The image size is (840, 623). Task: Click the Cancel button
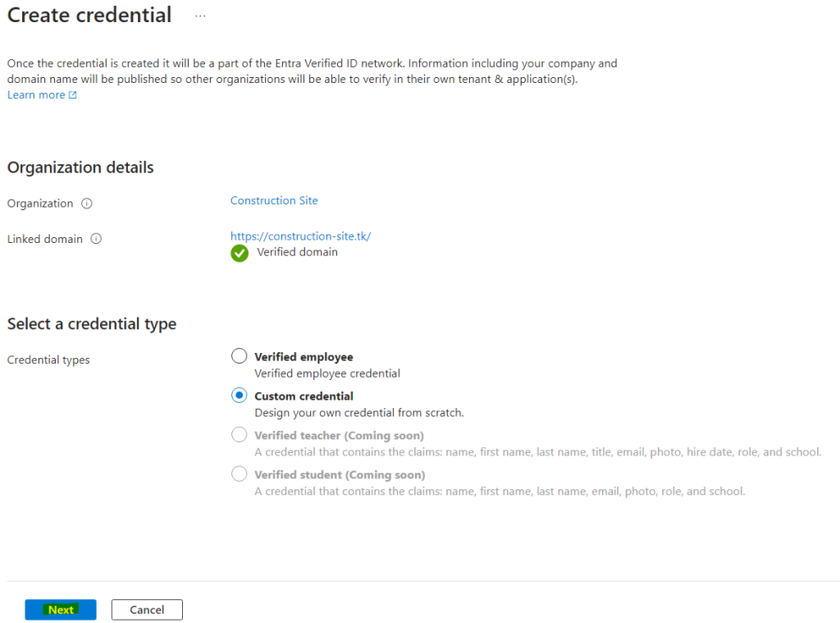click(147, 610)
